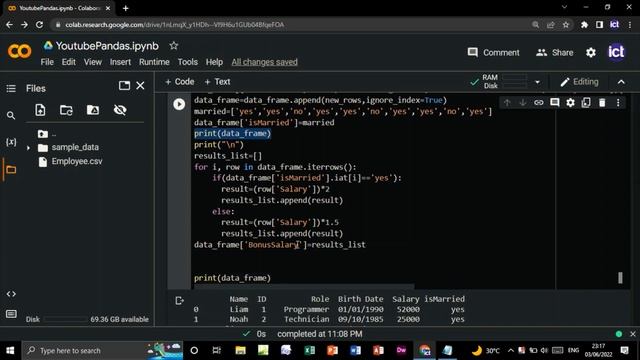Open the Runtime menu
Image resolution: width=640 pixels, height=360 pixels.
[x=154, y=62]
